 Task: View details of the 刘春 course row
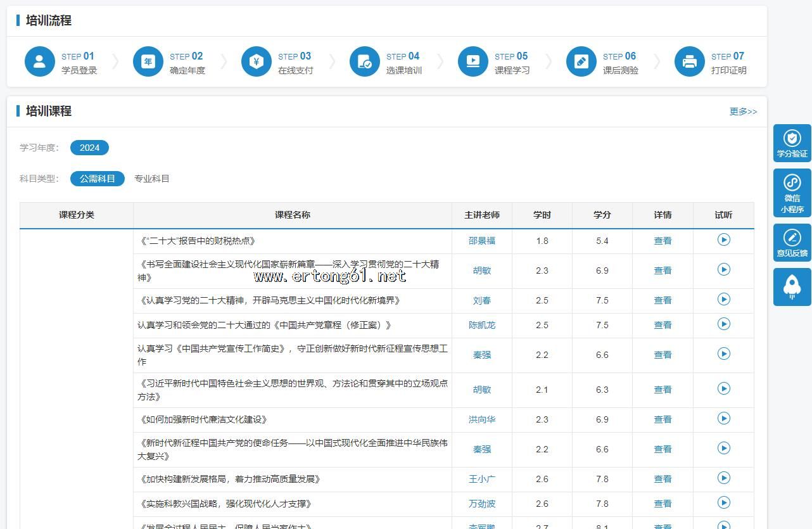[663, 300]
